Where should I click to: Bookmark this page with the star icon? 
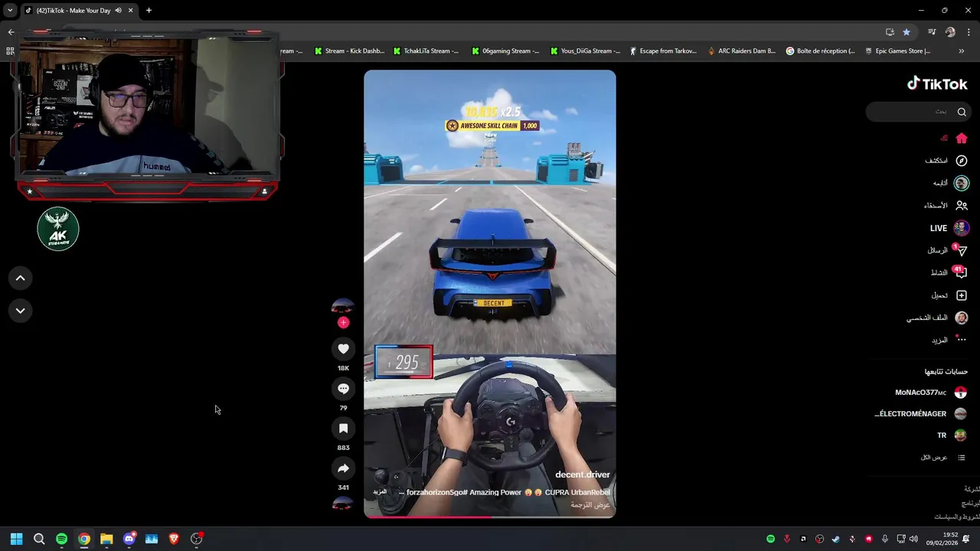point(906,32)
